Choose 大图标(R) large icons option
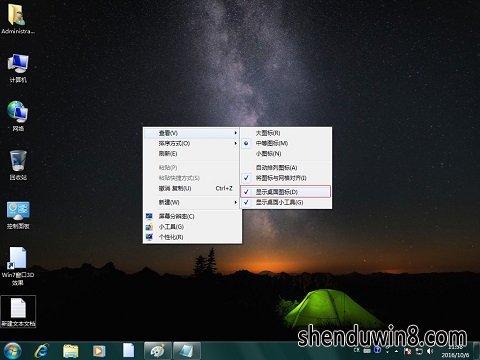Viewport: 480px width, 360px height. 286,133
